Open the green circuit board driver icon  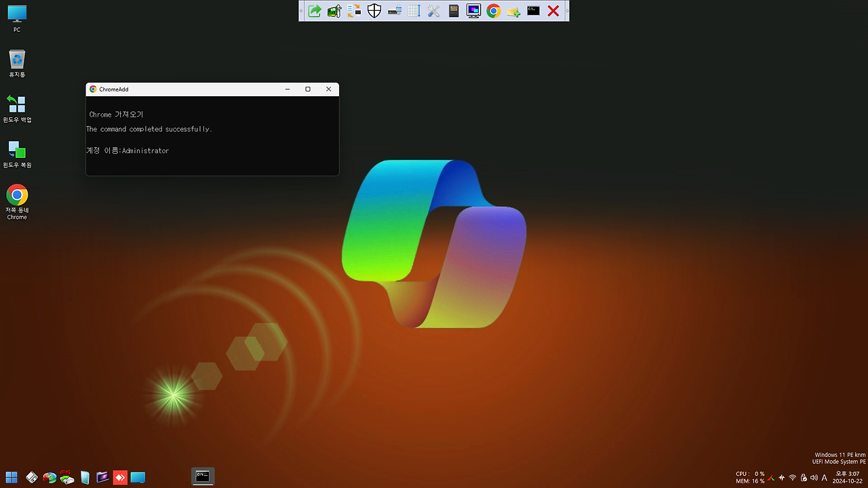(x=334, y=11)
